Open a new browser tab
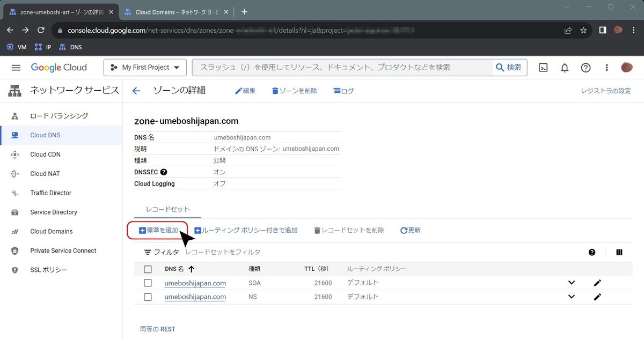Image resolution: width=644 pixels, height=339 pixels. (244, 11)
